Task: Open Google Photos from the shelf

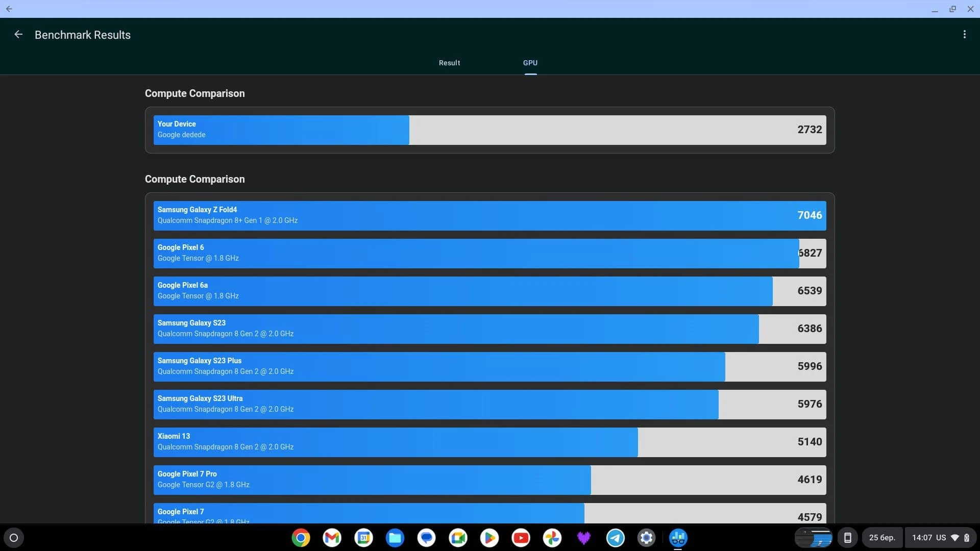Action: click(x=552, y=538)
